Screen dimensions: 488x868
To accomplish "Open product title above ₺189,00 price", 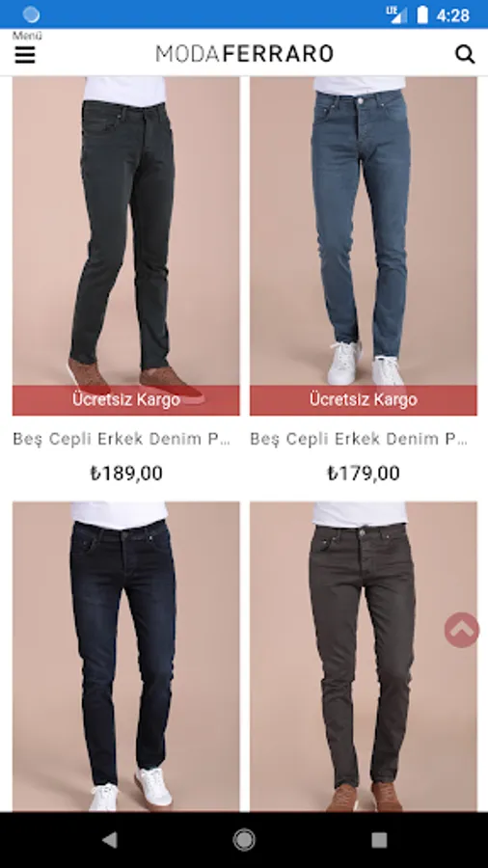I will click(x=122, y=439).
